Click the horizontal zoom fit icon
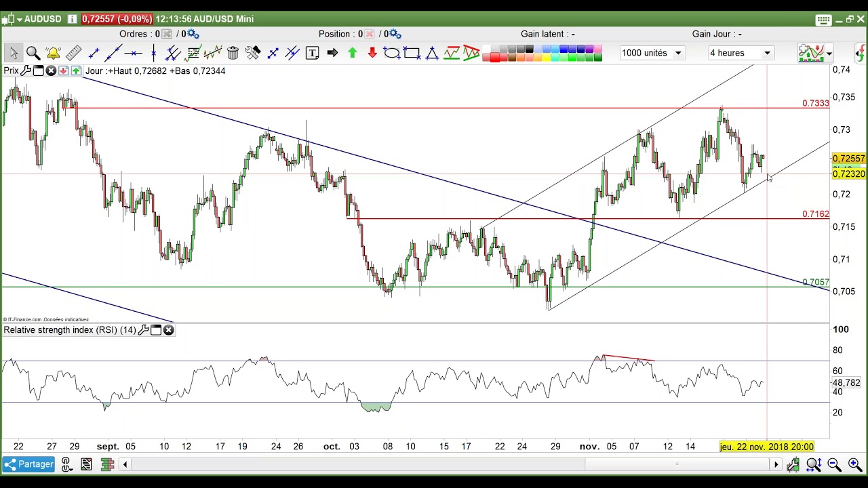Viewport: 868px width, 488px height. pos(814,464)
